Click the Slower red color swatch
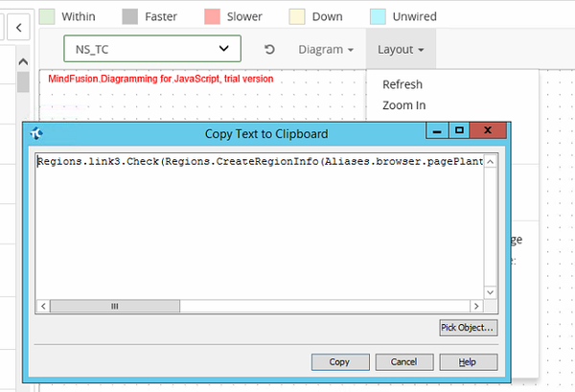The height and width of the screenshot is (392, 575). coord(212,16)
